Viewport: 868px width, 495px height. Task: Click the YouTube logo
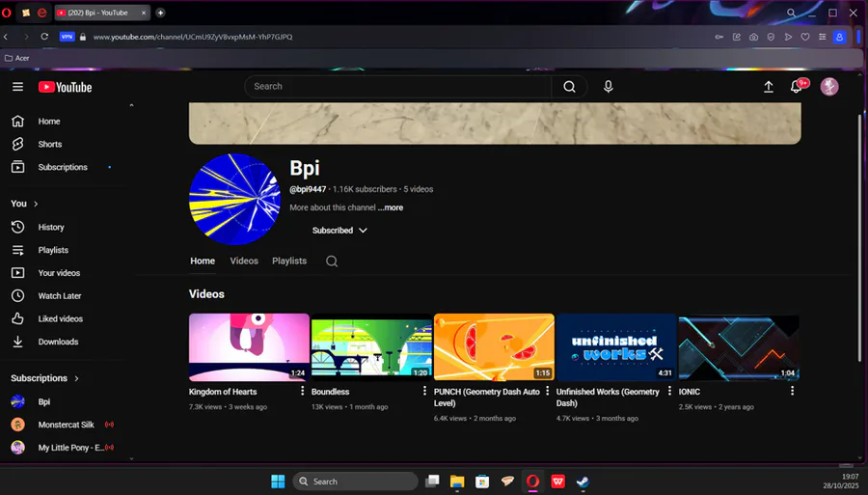coord(65,87)
